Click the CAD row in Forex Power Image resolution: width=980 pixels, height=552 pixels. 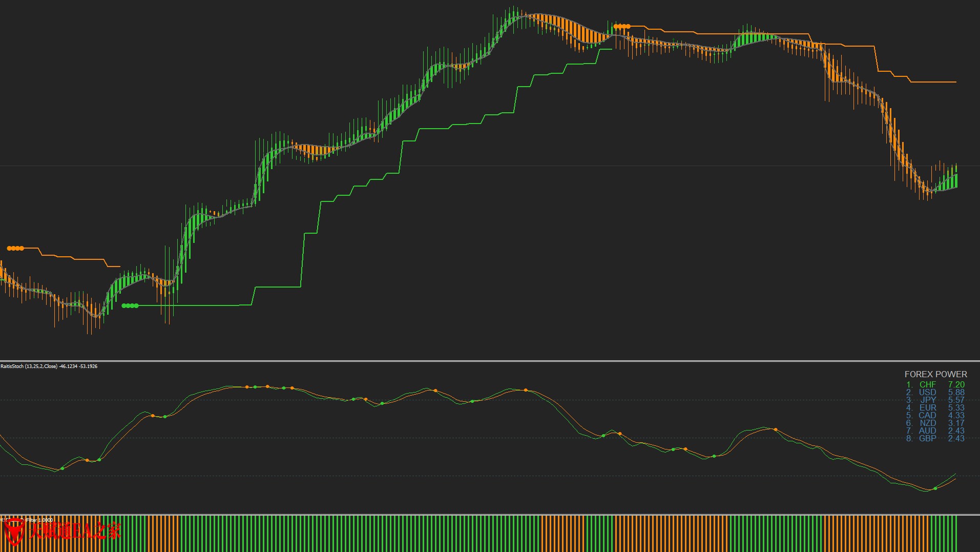click(927, 415)
